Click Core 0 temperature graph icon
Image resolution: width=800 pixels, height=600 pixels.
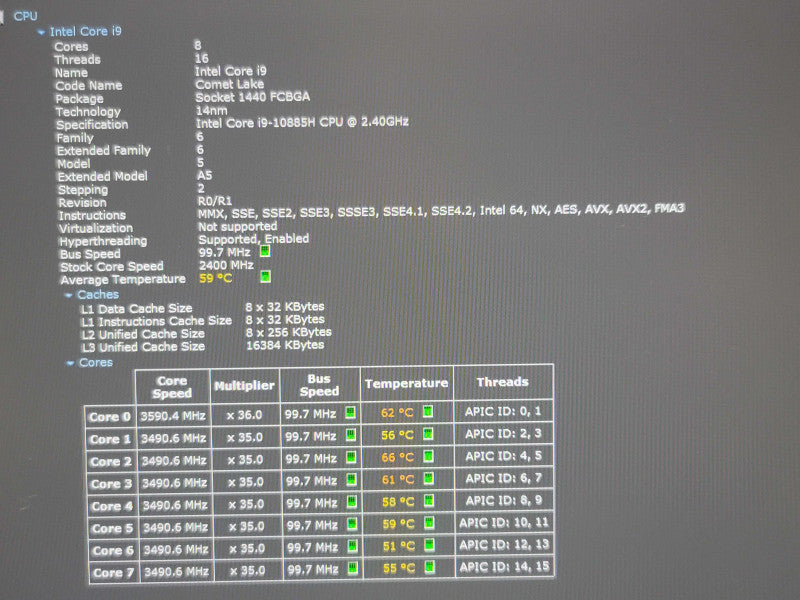coord(428,411)
